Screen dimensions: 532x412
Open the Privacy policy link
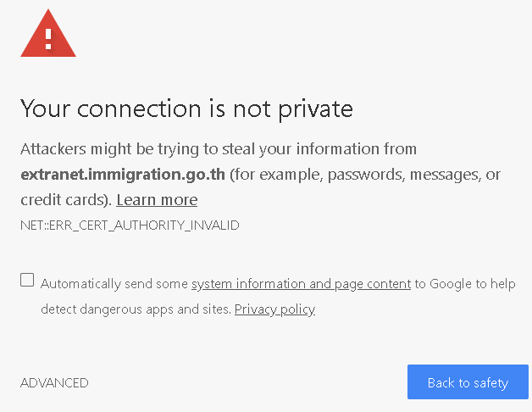[x=274, y=309]
